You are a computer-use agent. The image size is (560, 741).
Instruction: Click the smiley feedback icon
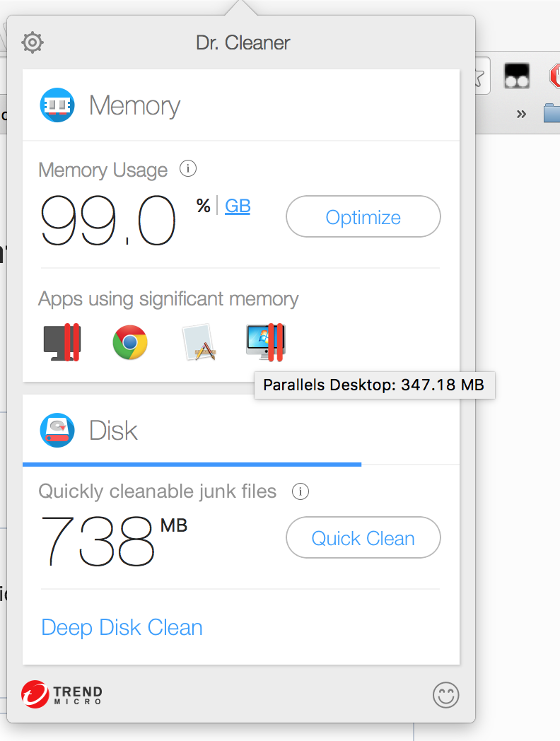(x=445, y=695)
